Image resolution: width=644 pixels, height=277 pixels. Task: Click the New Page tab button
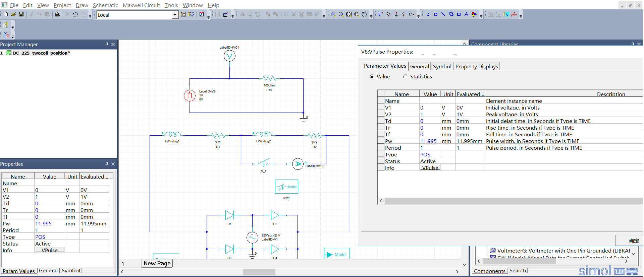pyautogui.click(x=157, y=263)
